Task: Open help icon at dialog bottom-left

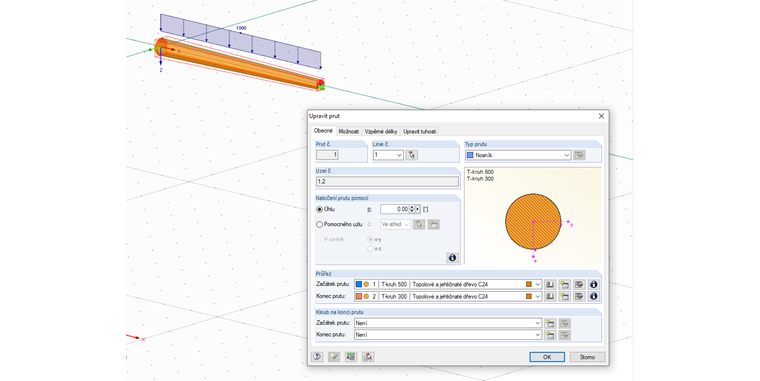Action: pyautogui.click(x=317, y=357)
